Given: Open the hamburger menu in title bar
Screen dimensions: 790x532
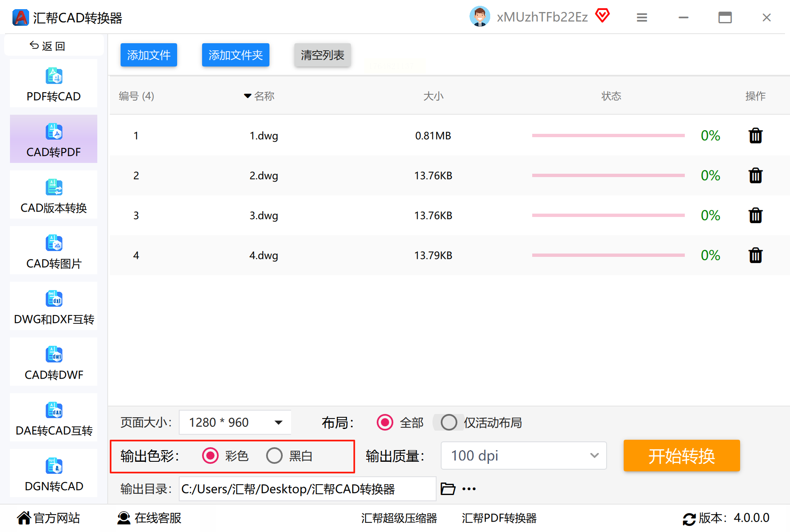Looking at the screenshot, I should point(642,17).
